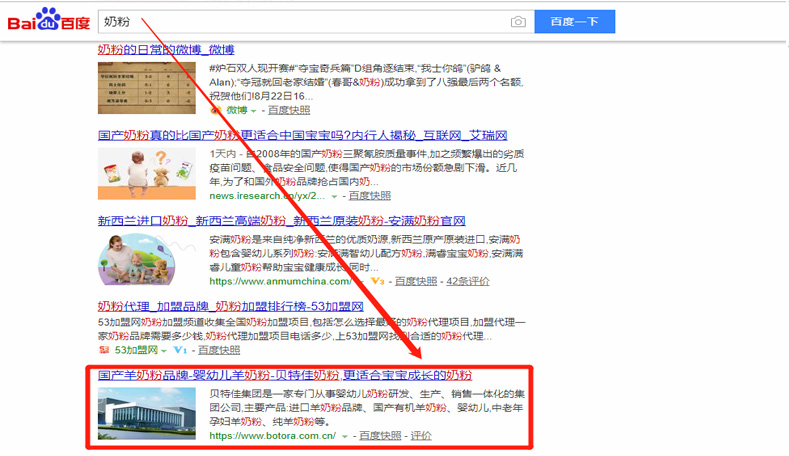
Task: Expand dropdown beside botora.com.cn URL
Action: click(x=345, y=436)
